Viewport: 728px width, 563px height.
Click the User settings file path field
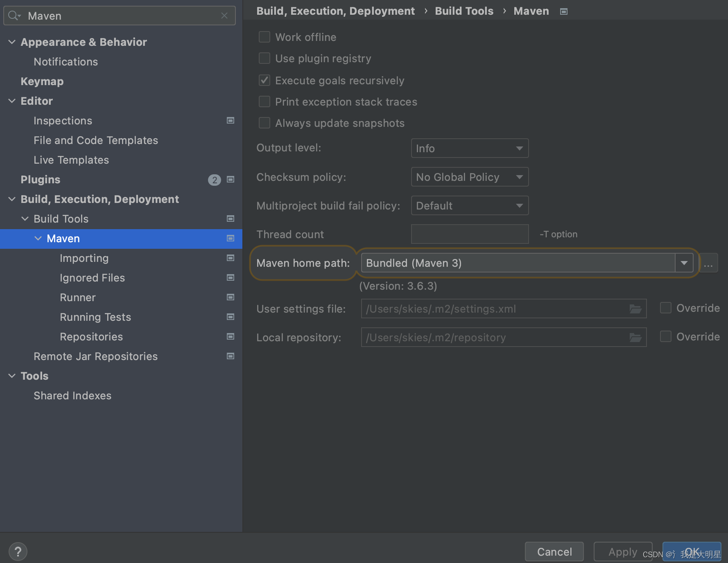point(504,309)
